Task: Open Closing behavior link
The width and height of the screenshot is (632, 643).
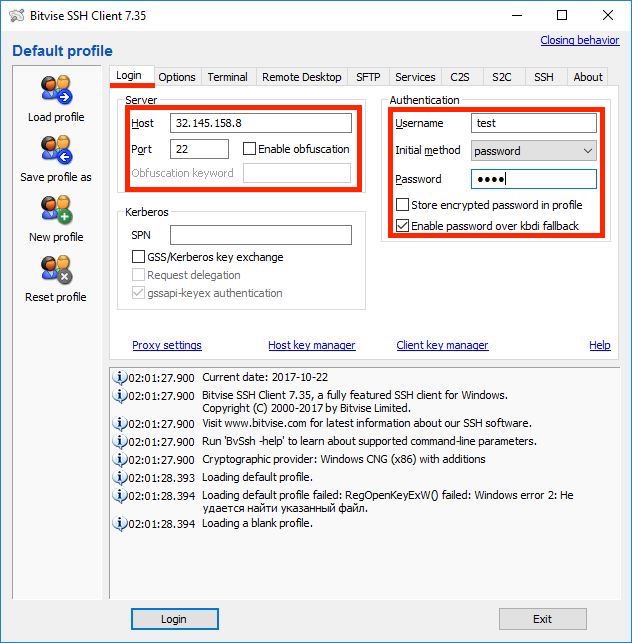Action: [x=580, y=40]
